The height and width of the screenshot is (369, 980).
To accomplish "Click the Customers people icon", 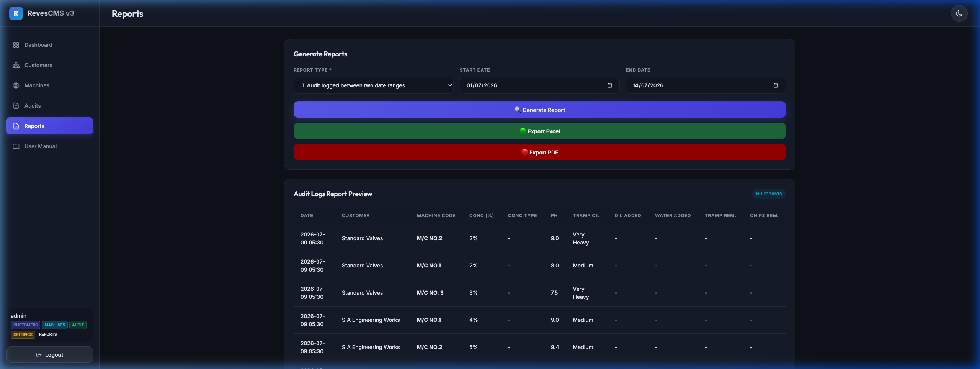I will pos(16,65).
